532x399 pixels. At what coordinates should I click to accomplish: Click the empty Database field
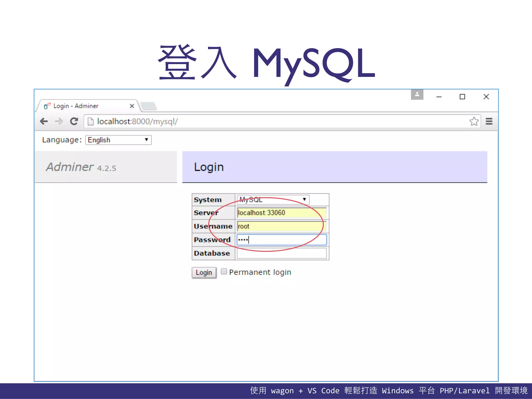282,253
